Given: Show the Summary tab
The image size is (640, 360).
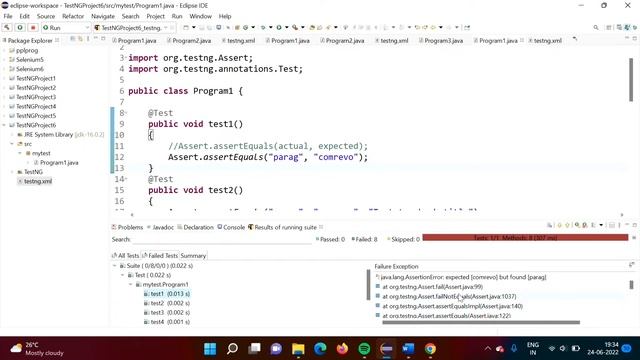Looking at the screenshot, I should (x=193, y=256).
